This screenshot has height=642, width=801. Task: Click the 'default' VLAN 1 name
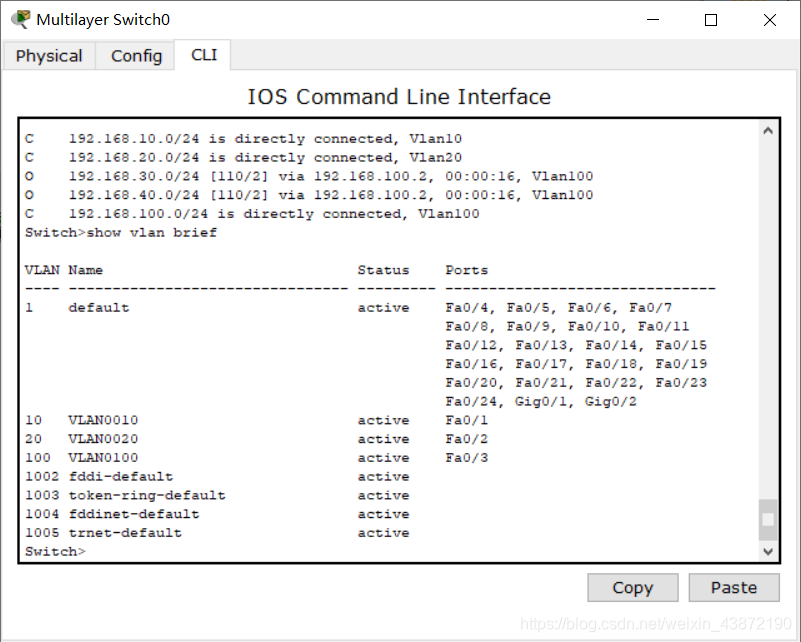coord(99,308)
